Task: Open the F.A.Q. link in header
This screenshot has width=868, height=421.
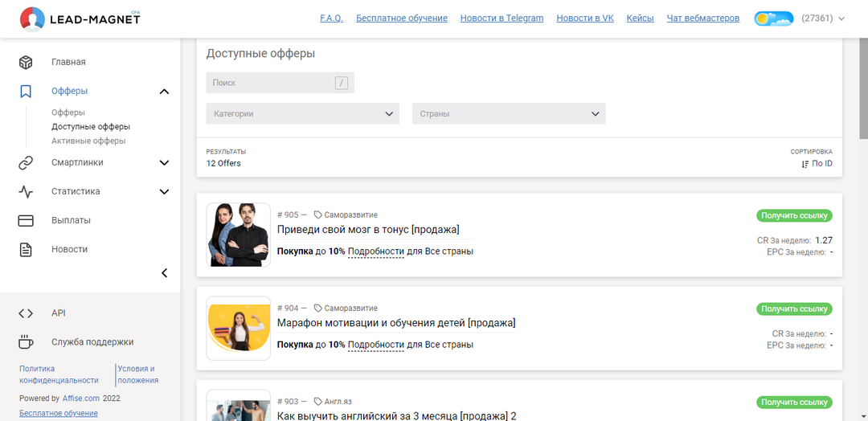Action: click(x=331, y=18)
